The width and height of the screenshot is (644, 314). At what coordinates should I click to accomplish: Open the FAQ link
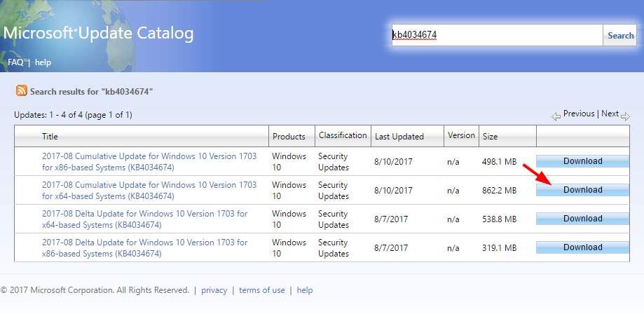coord(15,62)
